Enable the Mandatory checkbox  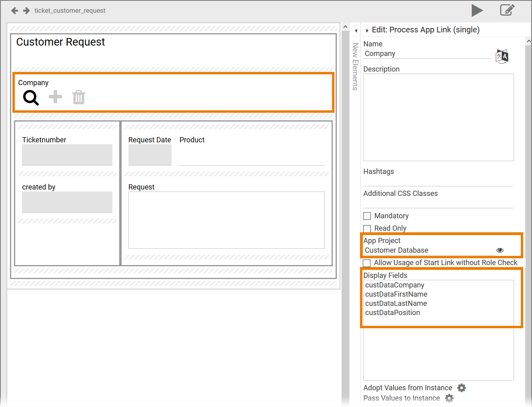(367, 216)
